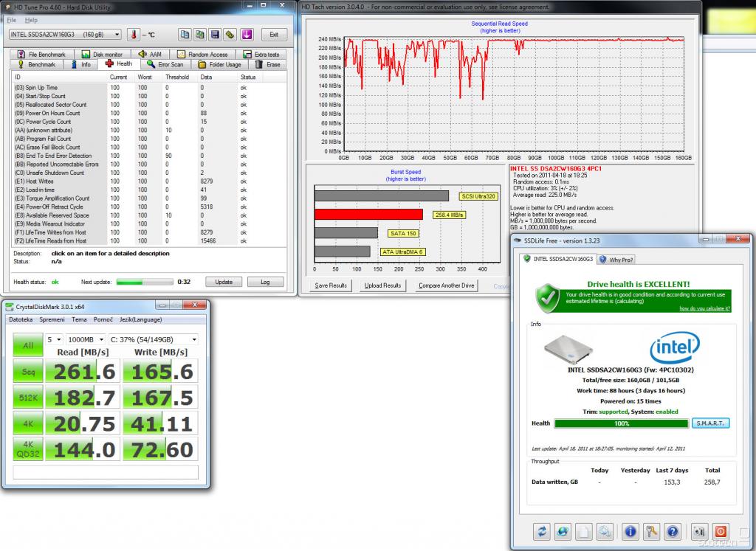Run the 4K test in CrystalDiskMark
The height and width of the screenshot is (551, 756).
point(28,423)
